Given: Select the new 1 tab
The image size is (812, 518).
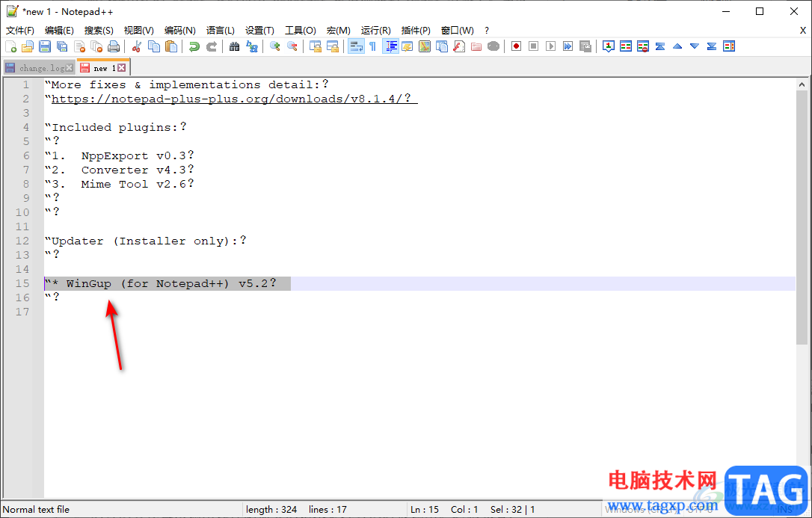Looking at the screenshot, I should 102,68.
